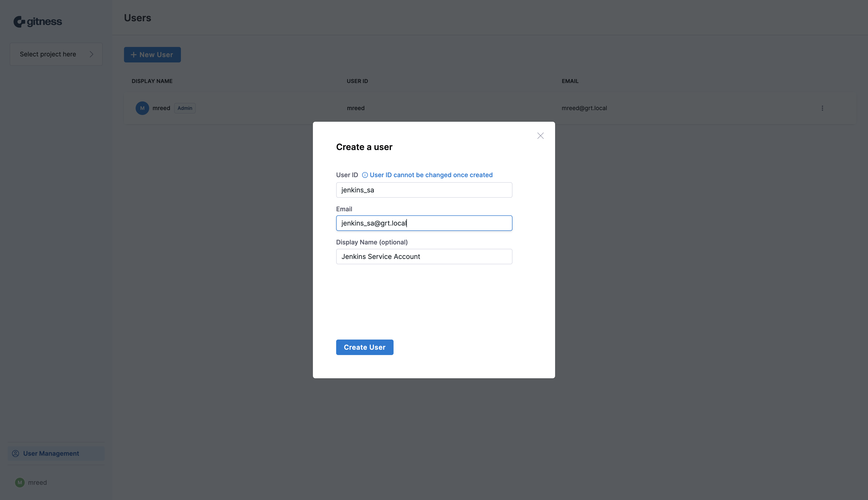The image size is (868, 500).
Task: Focus the User ID input field
Action: click(x=424, y=190)
